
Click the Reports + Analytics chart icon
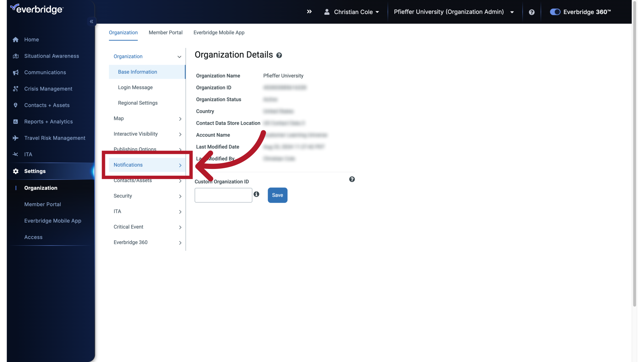[x=15, y=121]
